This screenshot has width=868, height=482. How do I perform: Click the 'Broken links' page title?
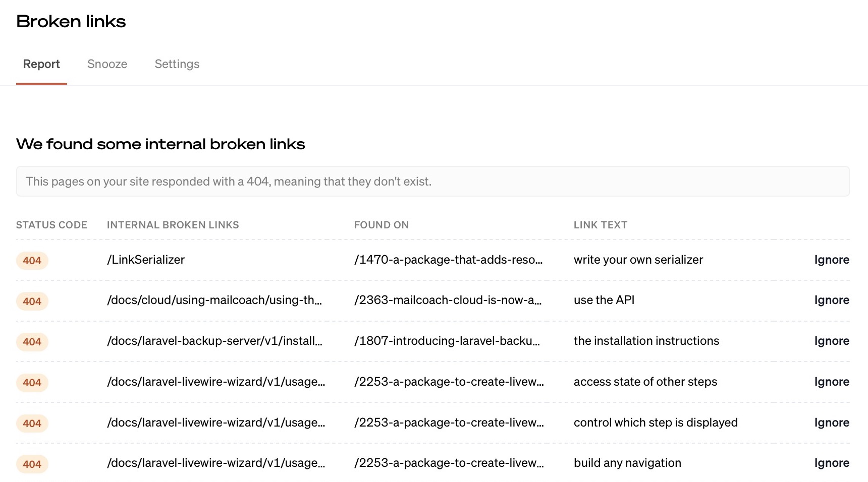[x=71, y=22]
